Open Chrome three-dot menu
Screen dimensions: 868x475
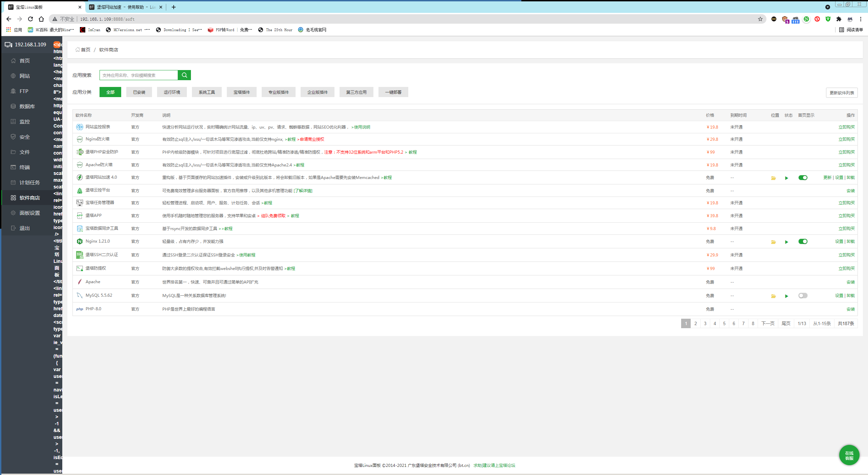click(861, 19)
